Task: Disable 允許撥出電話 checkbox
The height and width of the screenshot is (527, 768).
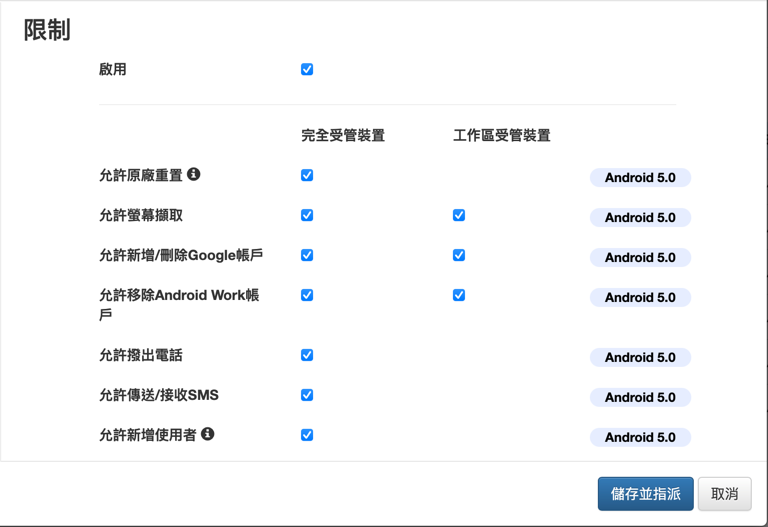Action: [307, 355]
